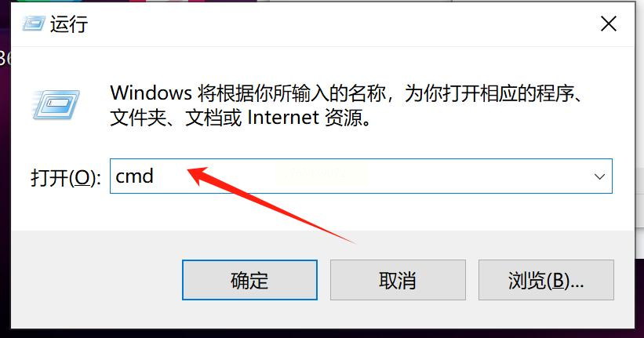
Task: Click the large Run icon beside the description
Action: pyautogui.click(x=56, y=105)
